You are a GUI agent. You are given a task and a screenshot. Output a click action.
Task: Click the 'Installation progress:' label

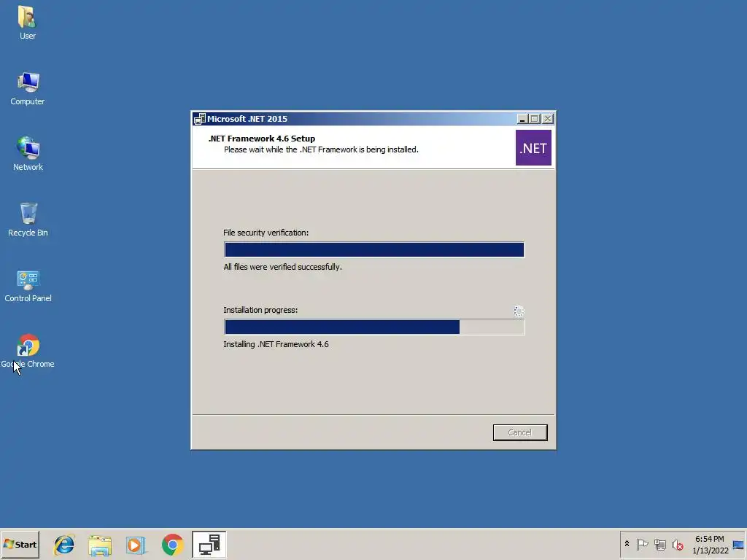pyautogui.click(x=260, y=309)
